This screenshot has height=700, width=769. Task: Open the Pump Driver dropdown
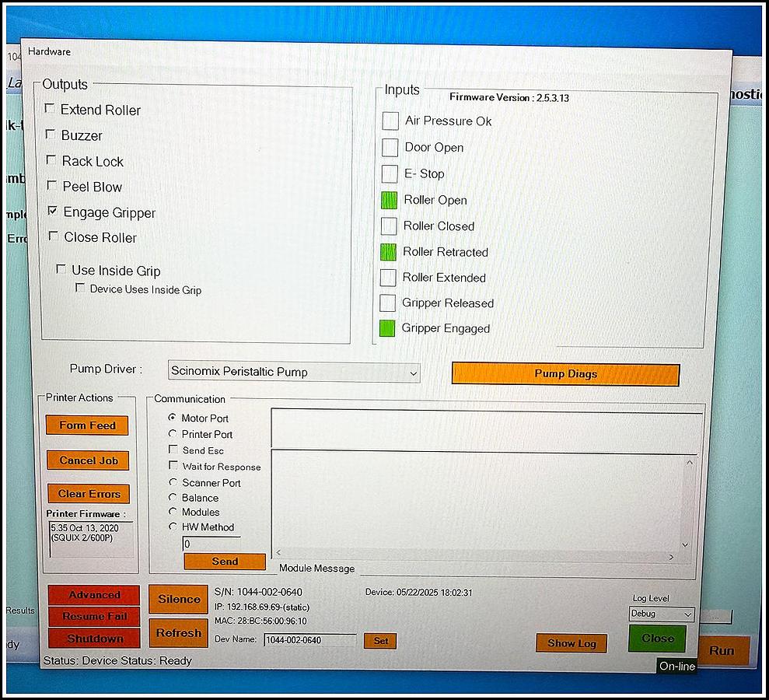point(413,373)
